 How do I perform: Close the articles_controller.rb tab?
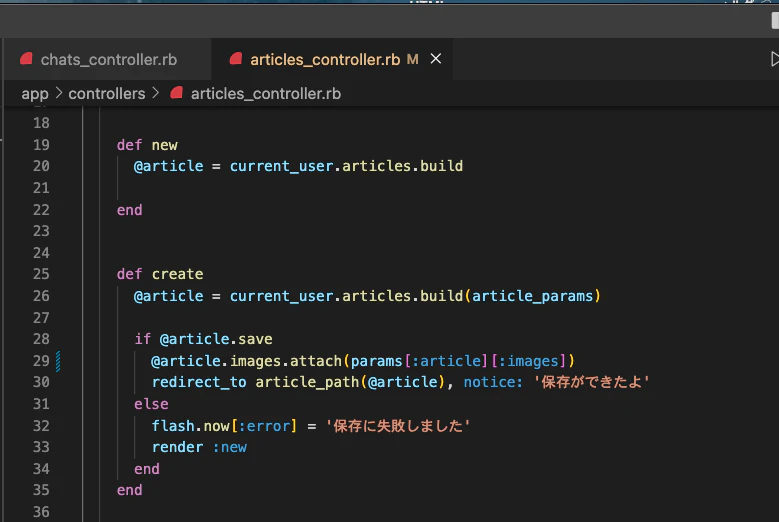point(436,59)
